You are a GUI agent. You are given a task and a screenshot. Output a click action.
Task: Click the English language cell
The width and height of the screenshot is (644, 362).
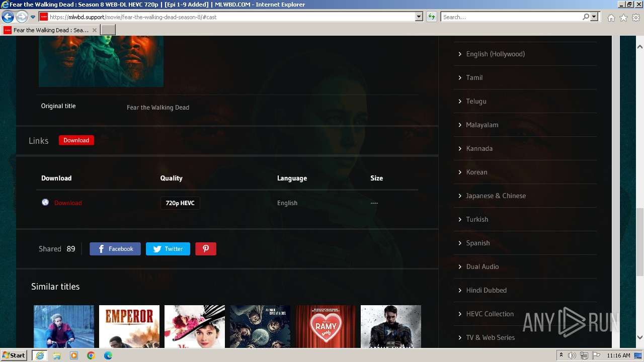click(287, 203)
